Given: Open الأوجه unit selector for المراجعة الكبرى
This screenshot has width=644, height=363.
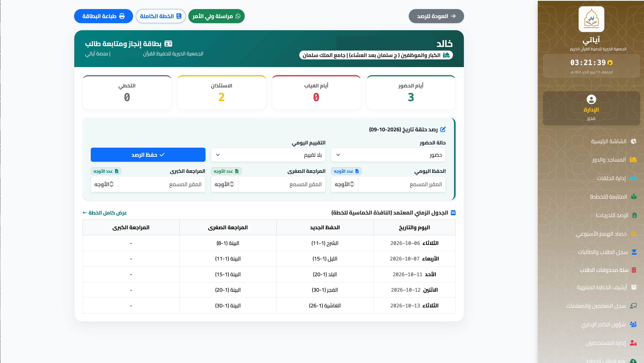Looking at the screenshot, I should (x=104, y=184).
